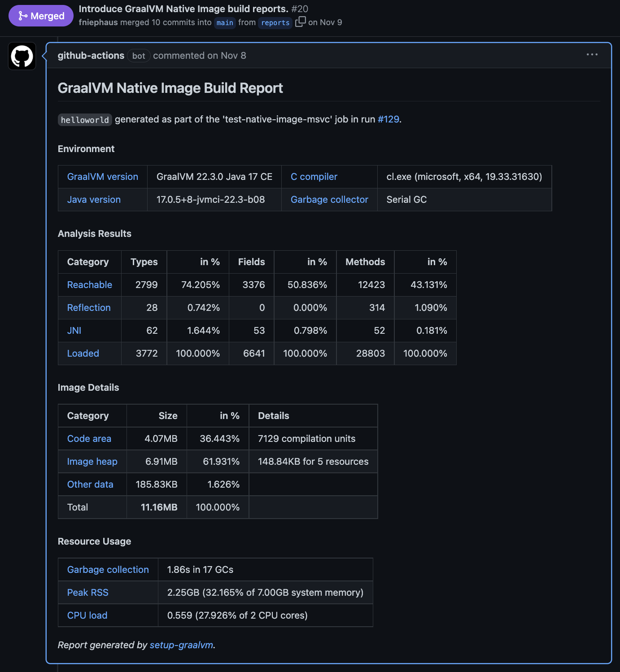Image resolution: width=620 pixels, height=672 pixels.
Task: Click the github-actions avatar icon
Action: click(x=22, y=56)
